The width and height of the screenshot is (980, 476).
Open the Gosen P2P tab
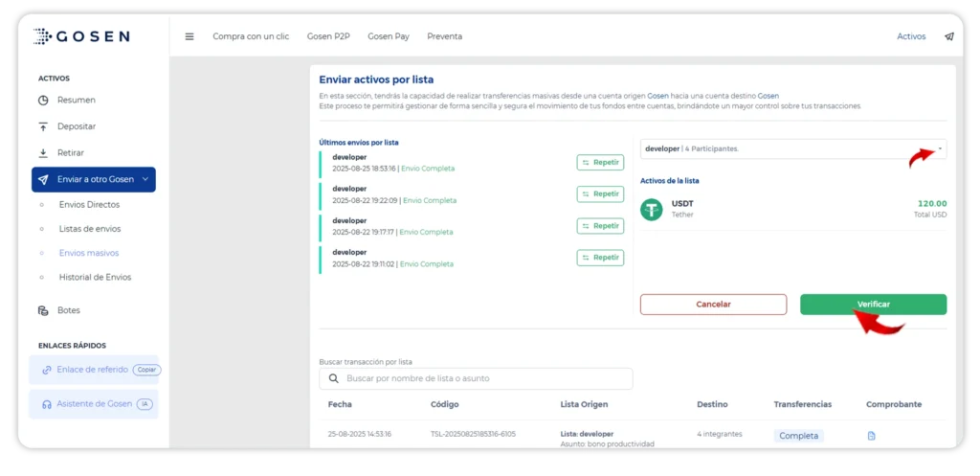[328, 36]
